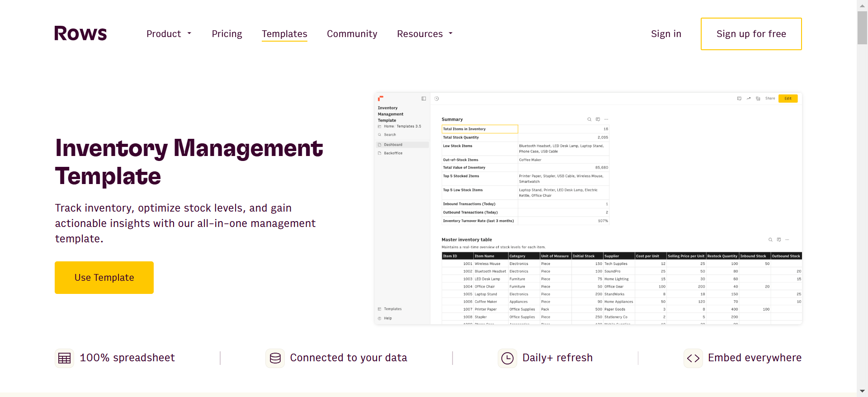Select the Dashboard page in preview sidebar
Image resolution: width=868 pixels, height=397 pixels.
point(402,145)
